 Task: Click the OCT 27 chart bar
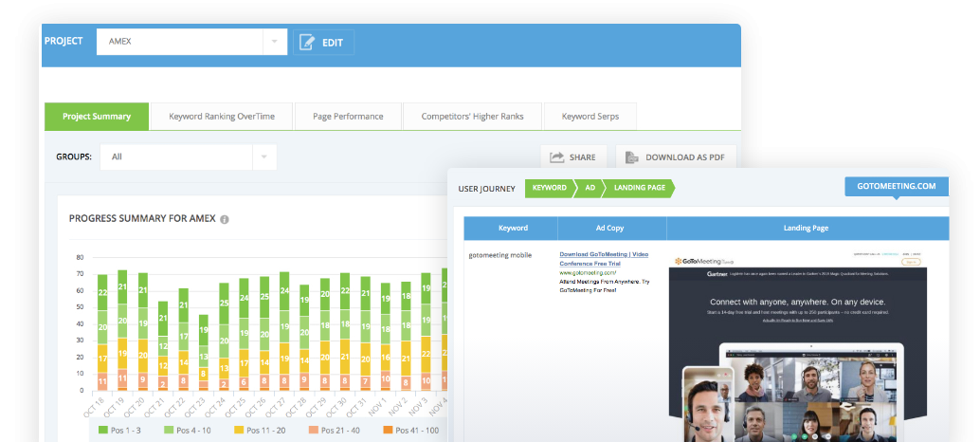(284, 331)
